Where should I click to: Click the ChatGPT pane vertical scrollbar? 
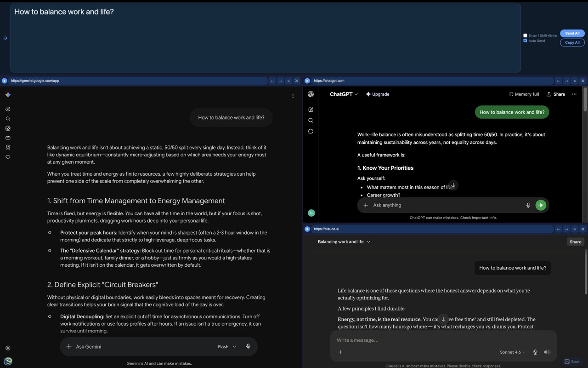pyautogui.click(x=585, y=99)
